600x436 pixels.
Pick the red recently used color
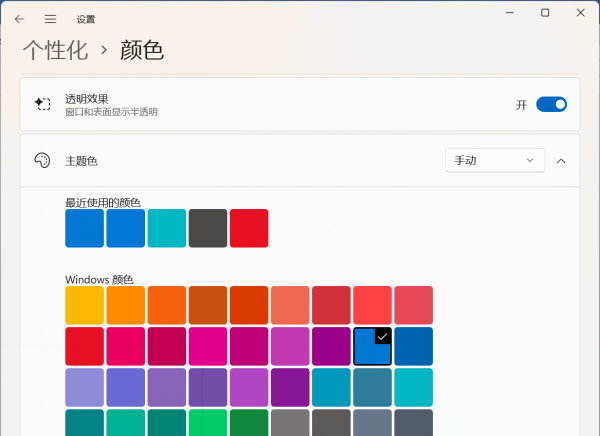click(x=249, y=228)
